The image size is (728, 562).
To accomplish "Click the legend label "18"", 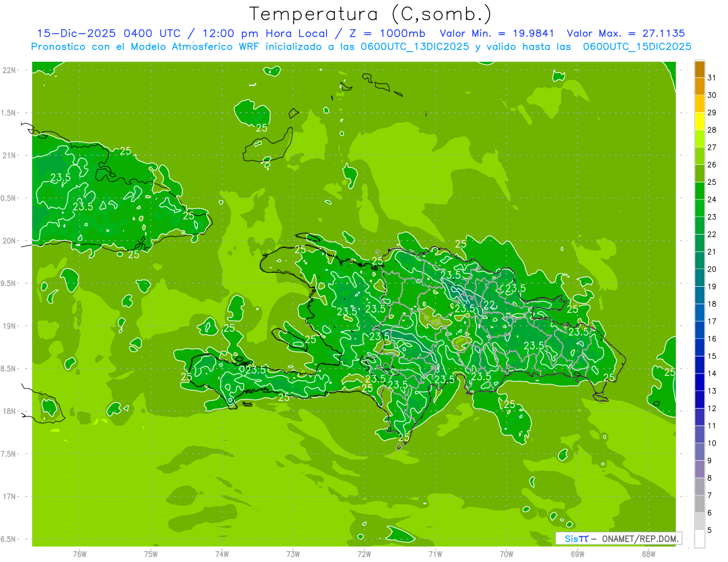I will click(x=712, y=304).
